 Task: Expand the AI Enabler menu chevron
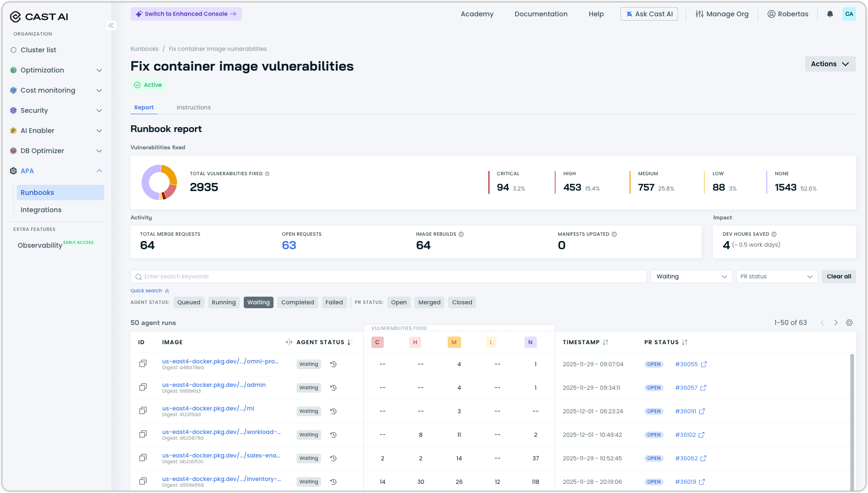(x=99, y=131)
